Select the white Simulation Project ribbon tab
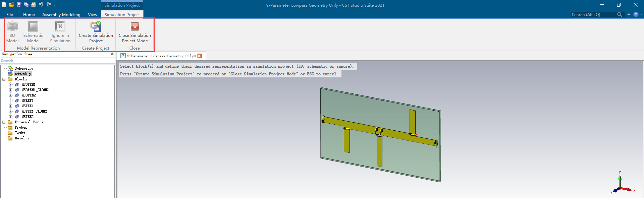 tap(122, 14)
